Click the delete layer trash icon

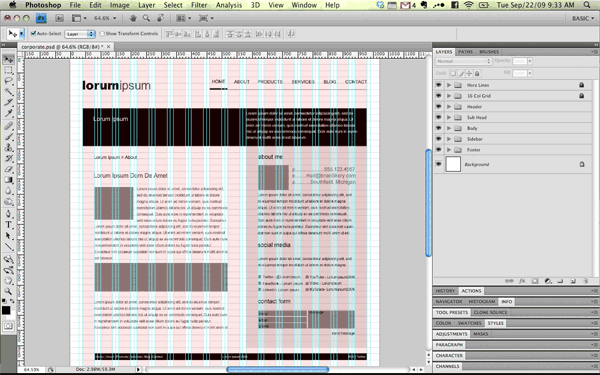pyautogui.click(x=585, y=281)
